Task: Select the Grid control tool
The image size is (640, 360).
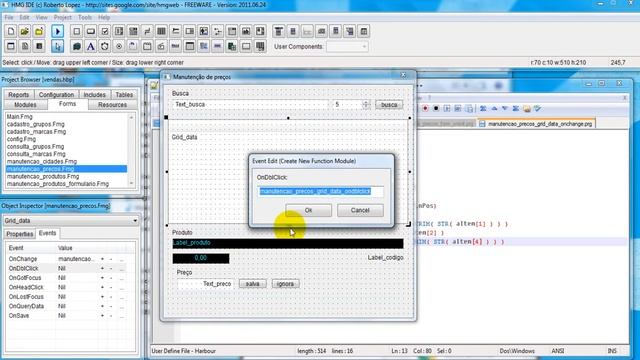Action: (x=161, y=31)
